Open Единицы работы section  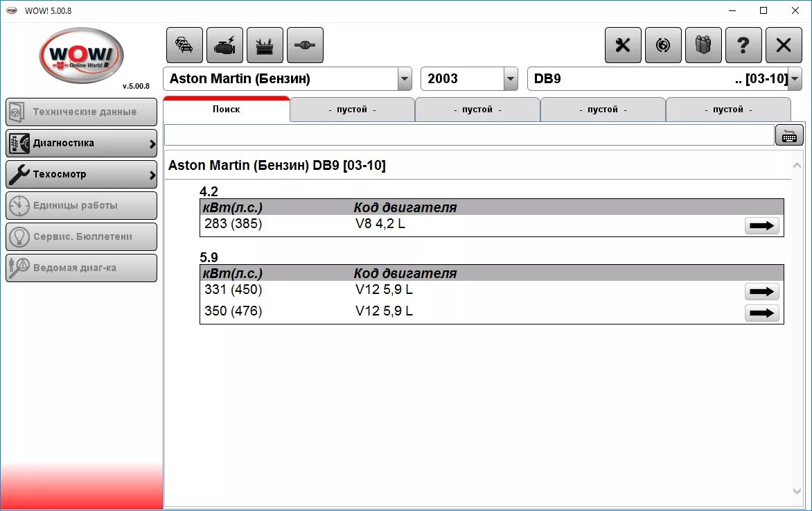81,206
